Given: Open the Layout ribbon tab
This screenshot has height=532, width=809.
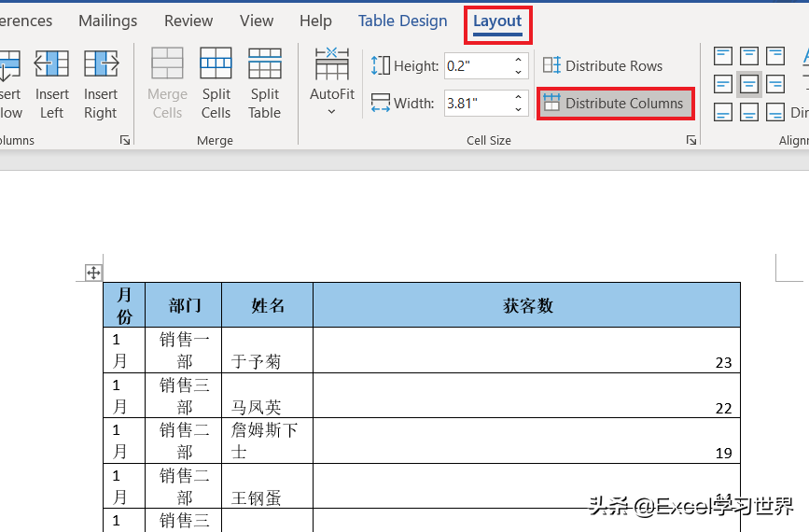Looking at the screenshot, I should [497, 21].
